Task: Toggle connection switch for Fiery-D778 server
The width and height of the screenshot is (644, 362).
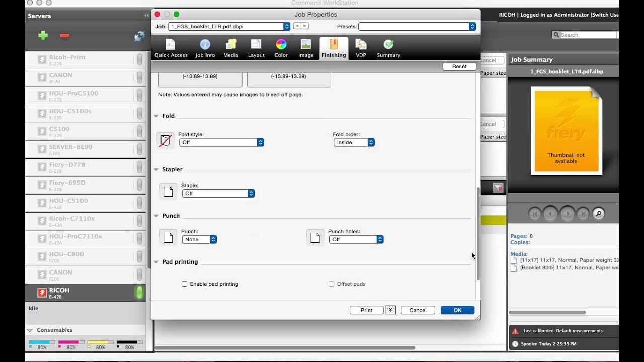Action: point(139,167)
